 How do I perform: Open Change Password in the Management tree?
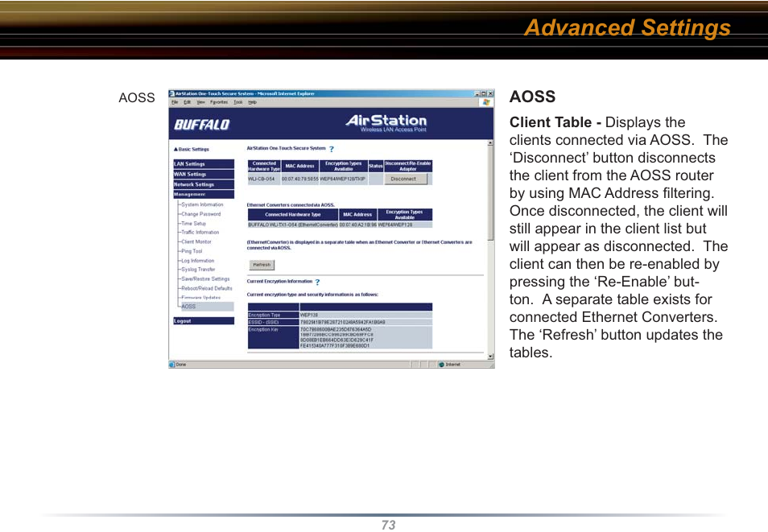(200, 214)
